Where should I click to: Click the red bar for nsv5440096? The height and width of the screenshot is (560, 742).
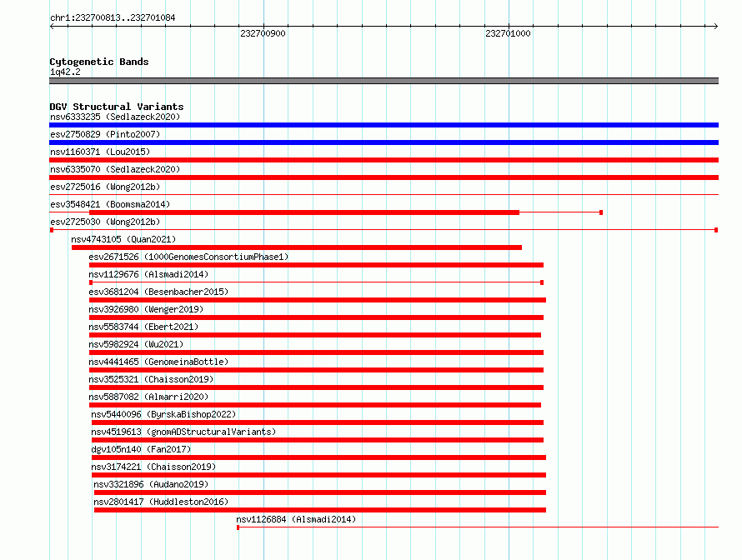pyautogui.click(x=318, y=422)
